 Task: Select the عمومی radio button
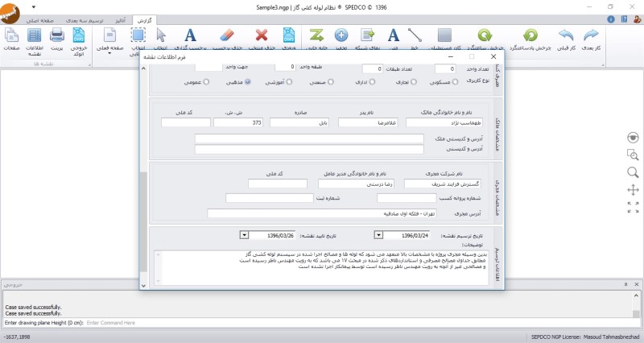point(206,82)
